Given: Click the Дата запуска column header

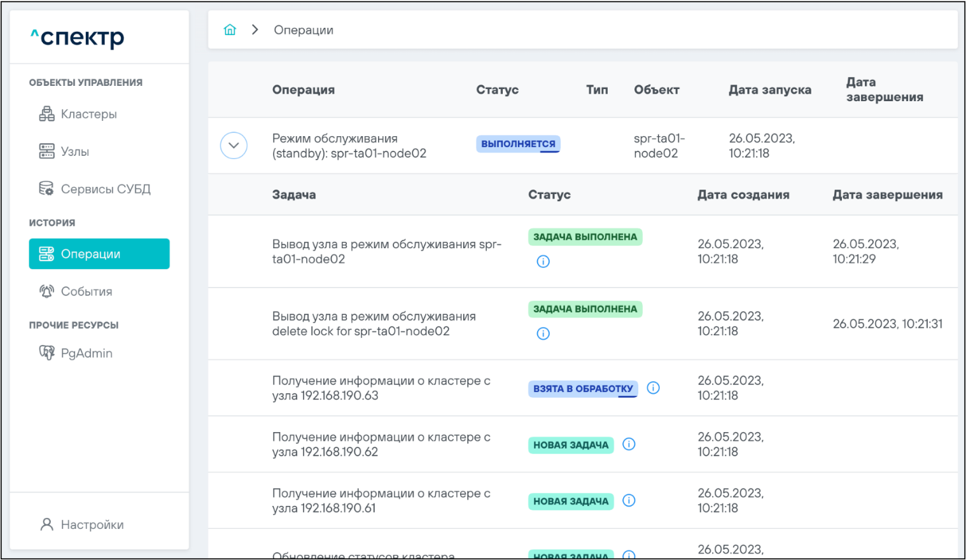Looking at the screenshot, I should pyautogui.click(x=769, y=90).
